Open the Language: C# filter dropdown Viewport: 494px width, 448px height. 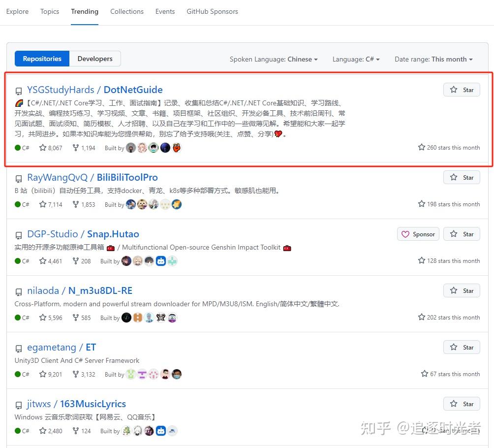(x=356, y=59)
